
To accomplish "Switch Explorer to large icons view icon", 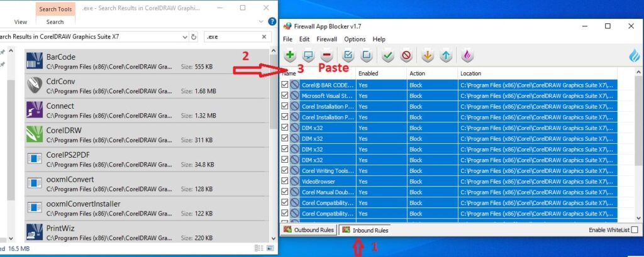I will coord(270,248).
